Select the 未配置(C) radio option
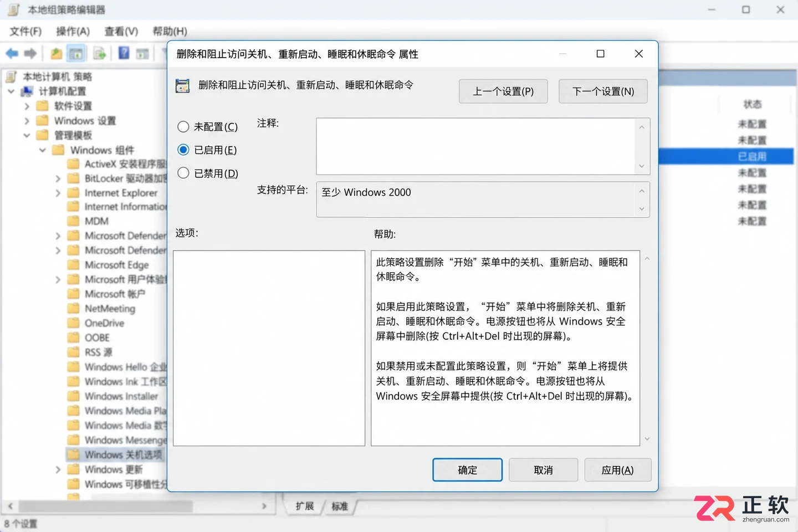Viewport: 798px width, 532px height. point(183,127)
